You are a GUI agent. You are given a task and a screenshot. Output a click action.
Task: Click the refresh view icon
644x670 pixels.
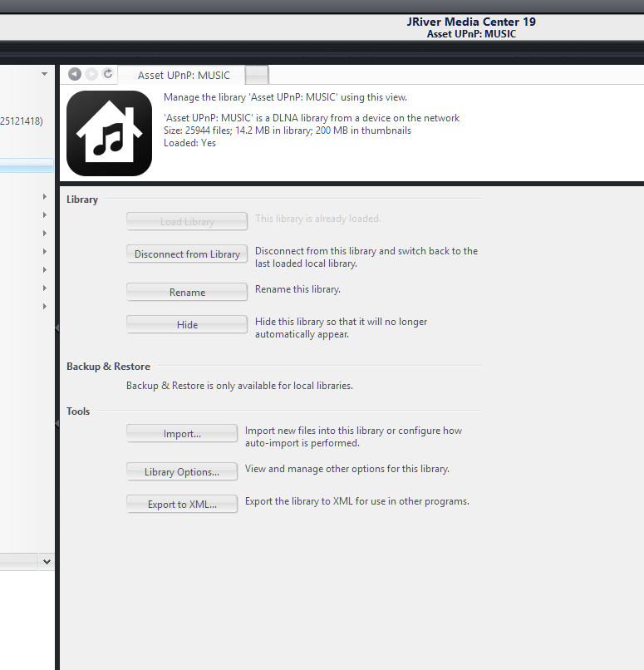coord(108,74)
